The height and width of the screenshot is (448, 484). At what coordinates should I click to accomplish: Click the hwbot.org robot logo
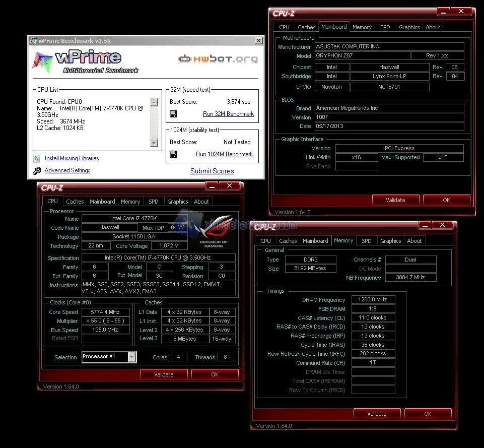click(186, 59)
